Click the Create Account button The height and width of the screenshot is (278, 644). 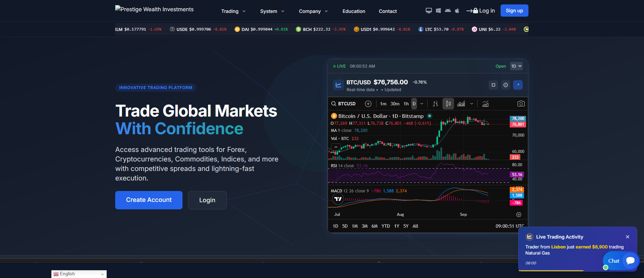tap(149, 200)
